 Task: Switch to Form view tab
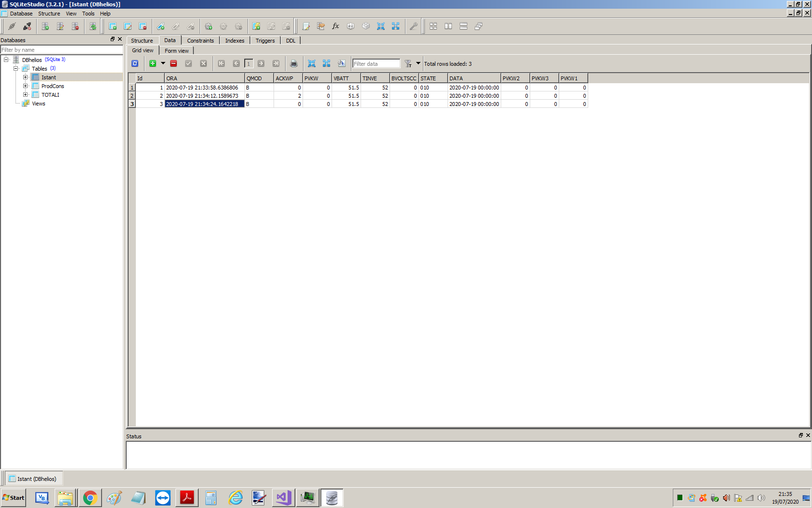(176, 51)
